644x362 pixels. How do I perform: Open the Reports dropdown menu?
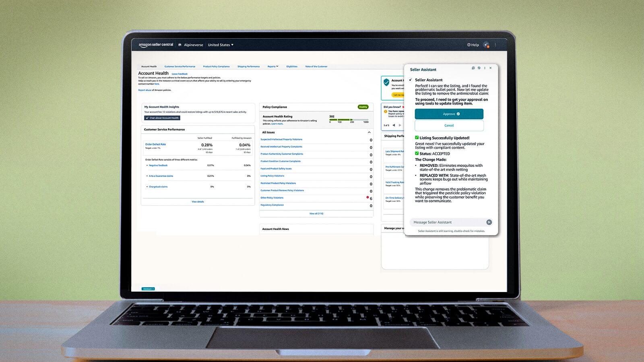(x=272, y=66)
